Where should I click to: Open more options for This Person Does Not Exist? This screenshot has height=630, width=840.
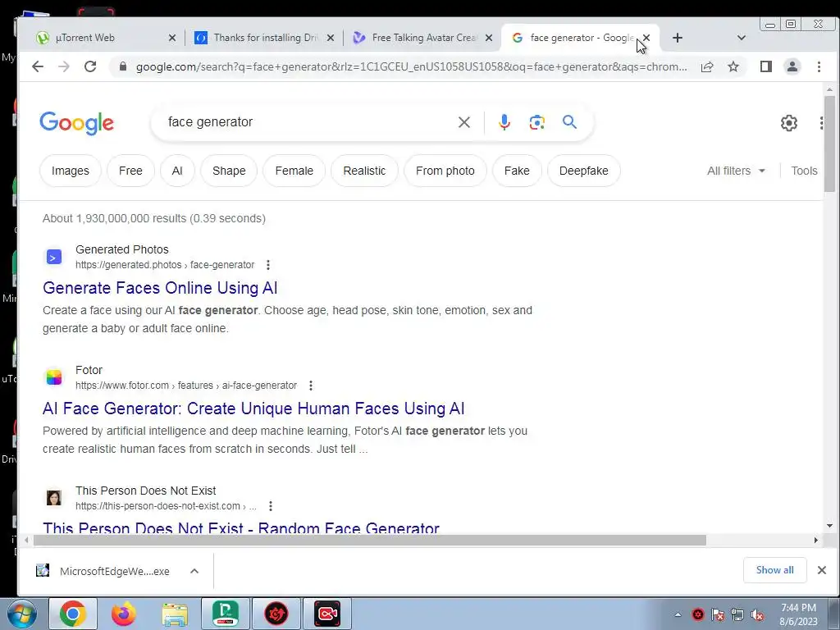pyautogui.click(x=271, y=505)
